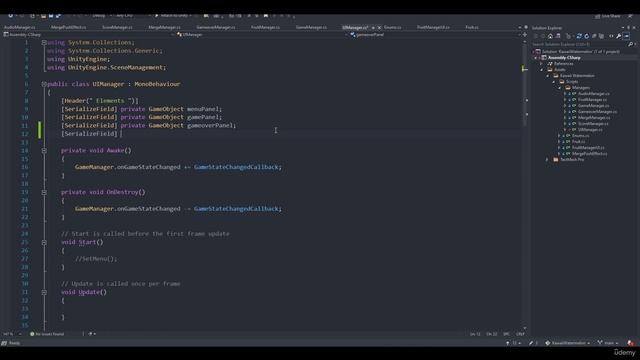The image size is (640, 360).
Task: Open the FruitManager.cs editor tab
Action: pos(265,27)
